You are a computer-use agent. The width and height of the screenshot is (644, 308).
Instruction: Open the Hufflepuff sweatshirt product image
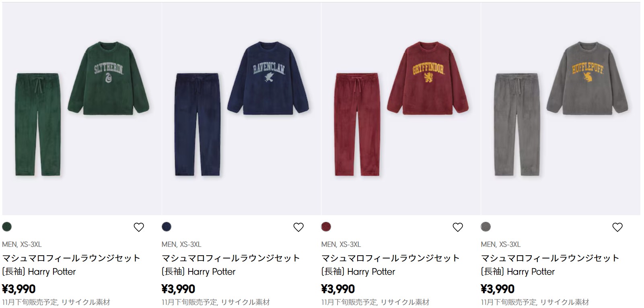[587, 78]
